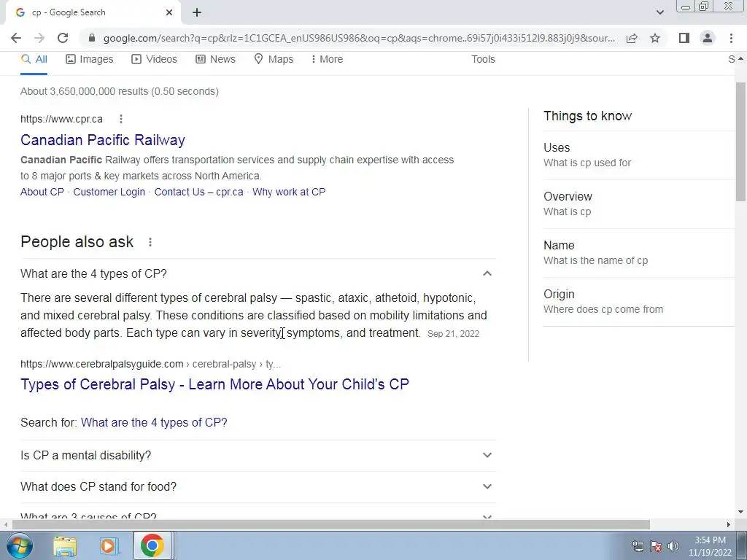Open Windows Explorer from the taskbar
Screen dimensions: 747x560
pyautogui.click(x=65, y=545)
